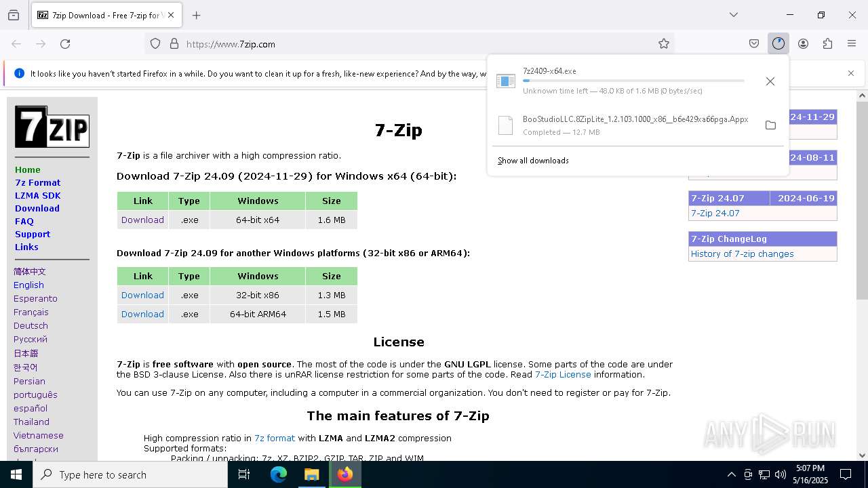Open History of 7-zip changes
Screen dimensions: 868x488
coord(742,253)
